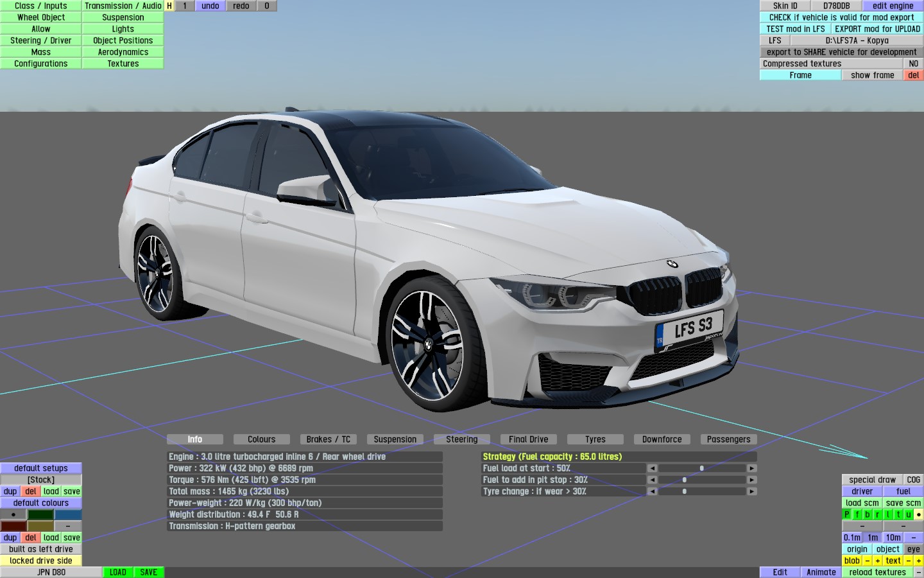Image resolution: width=924 pixels, height=578 pixels.
Task: Pick the dark green default colour swatch
Action: [40, 514]
